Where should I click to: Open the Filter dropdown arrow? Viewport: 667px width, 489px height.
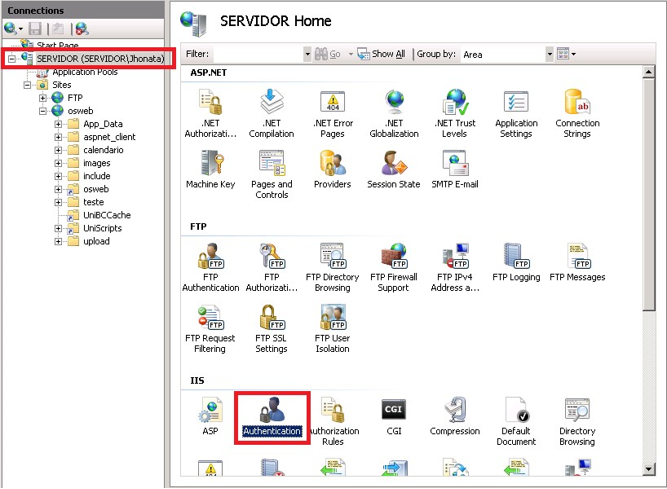tap(307, 54)
